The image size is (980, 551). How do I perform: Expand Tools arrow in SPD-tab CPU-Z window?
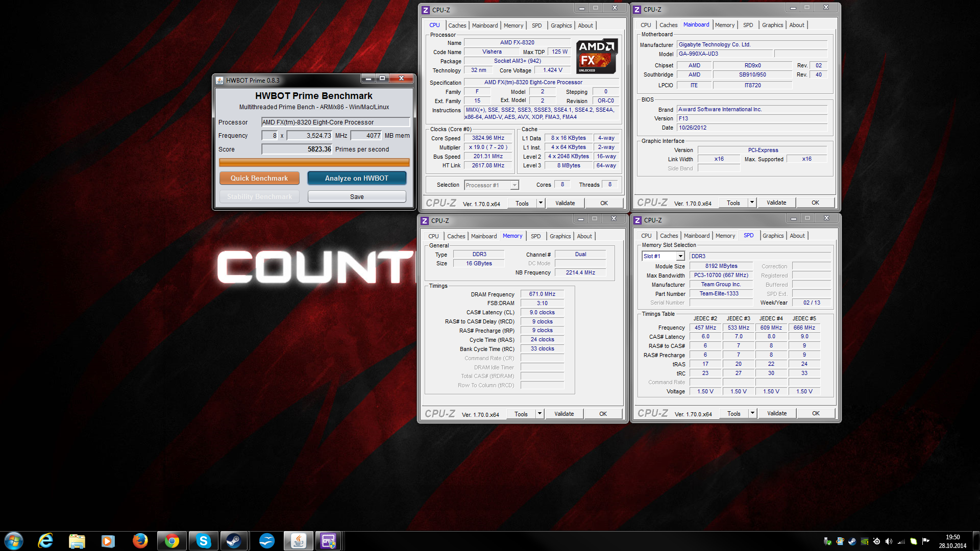pyautogui.click(x=752, y=413)
